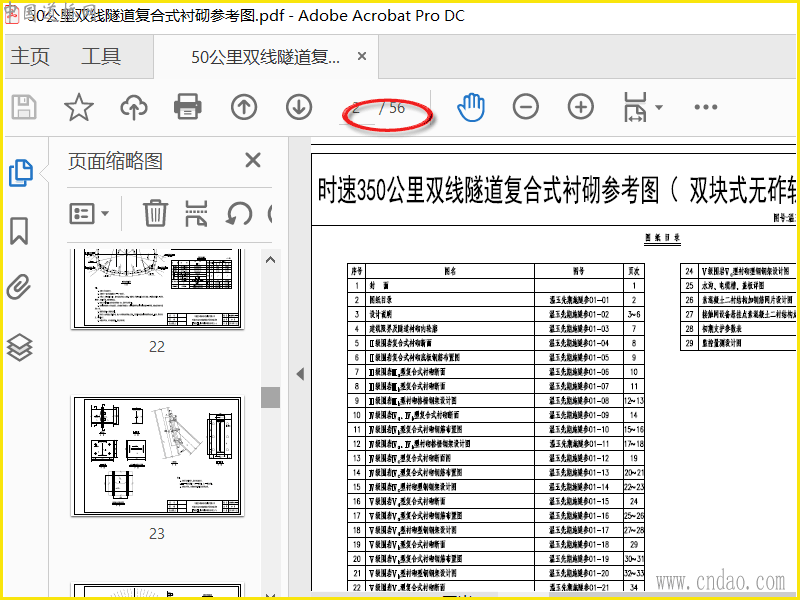800x600 pixels.
Task: Click the 图纸目录 table entry
Action: point(381,299)
